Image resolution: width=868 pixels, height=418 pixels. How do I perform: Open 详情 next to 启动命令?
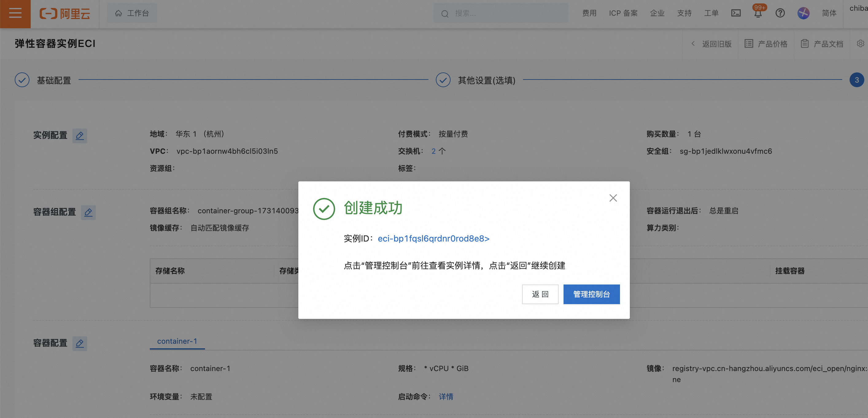click(x=446, y=397)
